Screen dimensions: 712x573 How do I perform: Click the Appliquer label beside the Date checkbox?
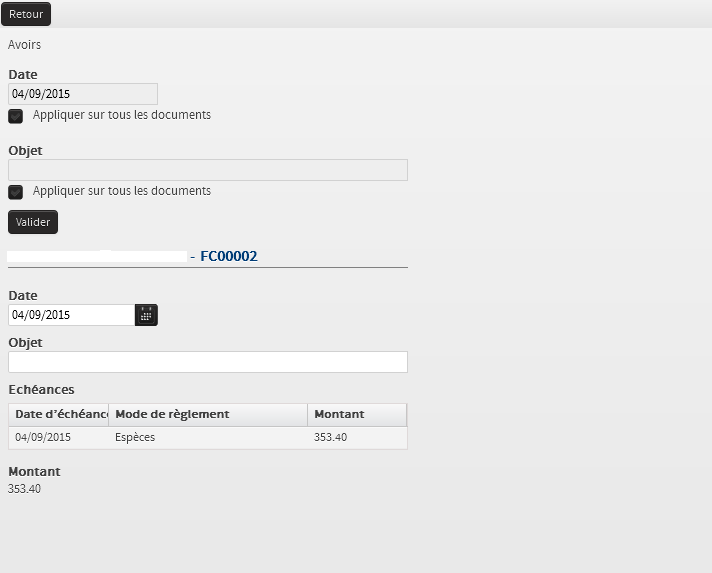122,115
